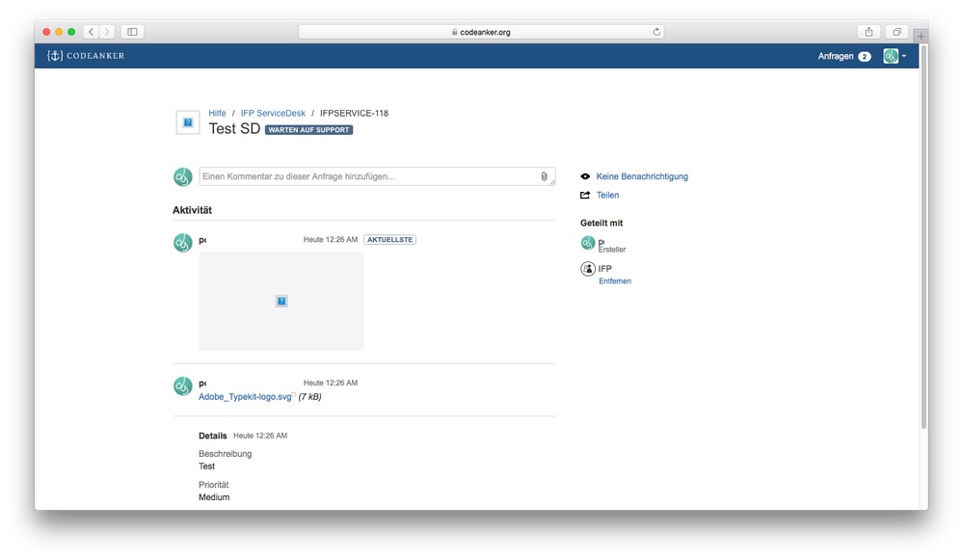The width and height of the screenshot is (963, 560).
Task: Reload the page with the refresh icon
Action: tap(656, 32)
